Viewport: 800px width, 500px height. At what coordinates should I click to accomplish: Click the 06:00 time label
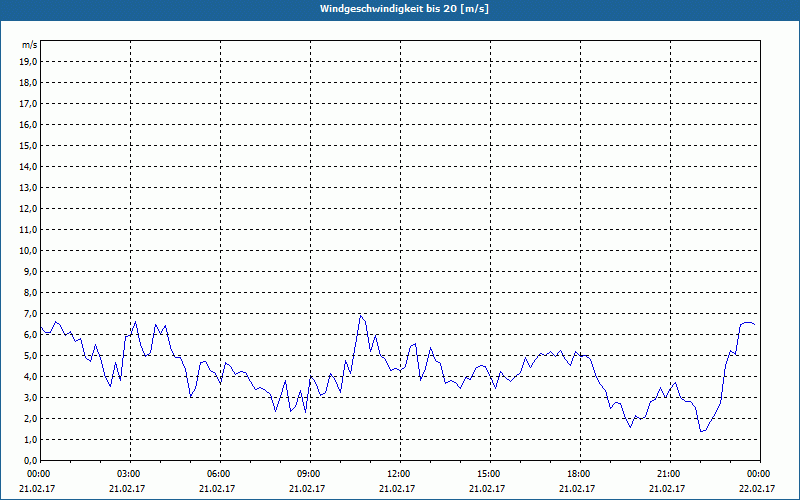[220, 474]
